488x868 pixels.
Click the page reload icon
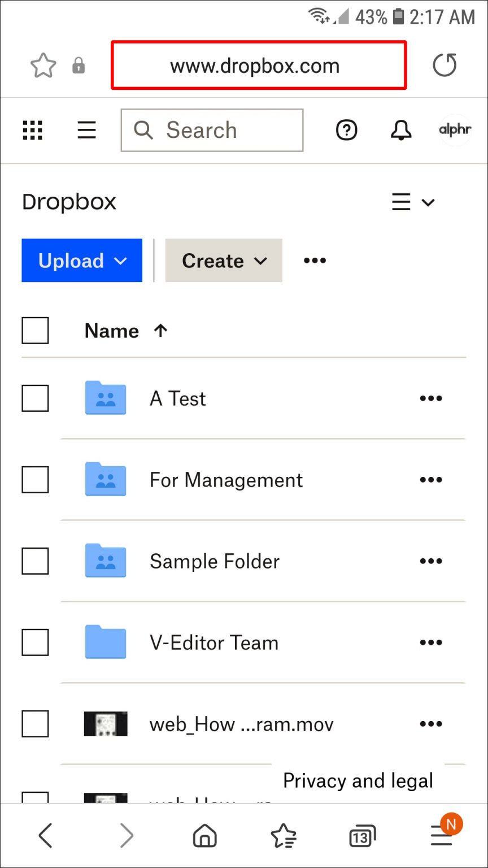[445, 65]
